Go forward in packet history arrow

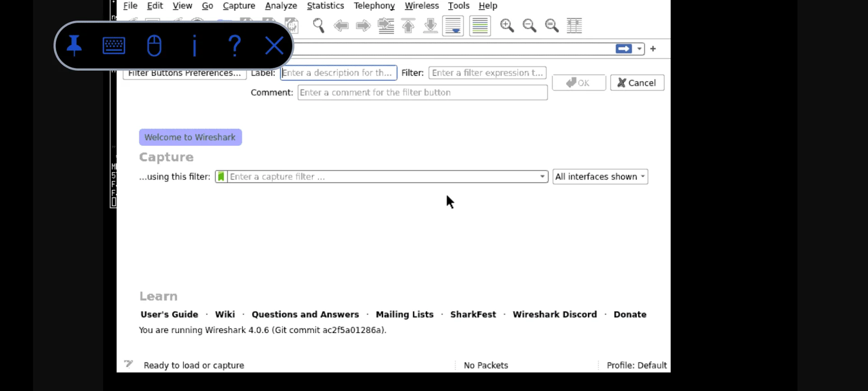point(363,26)
